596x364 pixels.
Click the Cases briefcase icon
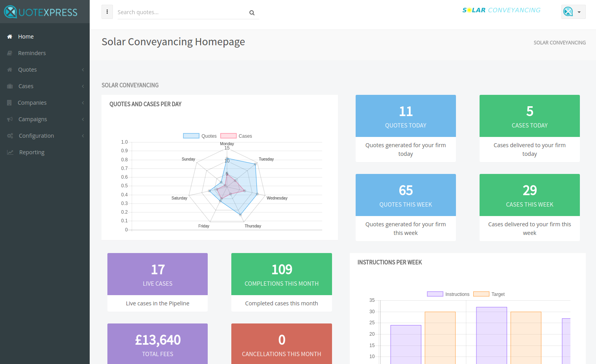(x=10, y=86)
